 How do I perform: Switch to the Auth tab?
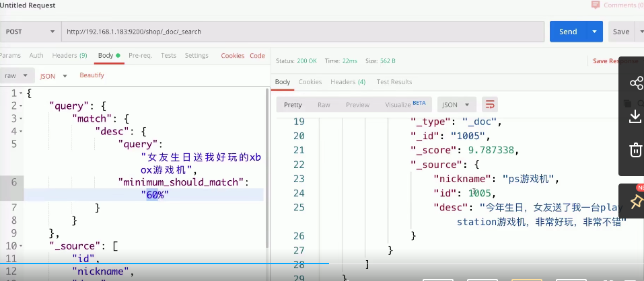(36, 55)
